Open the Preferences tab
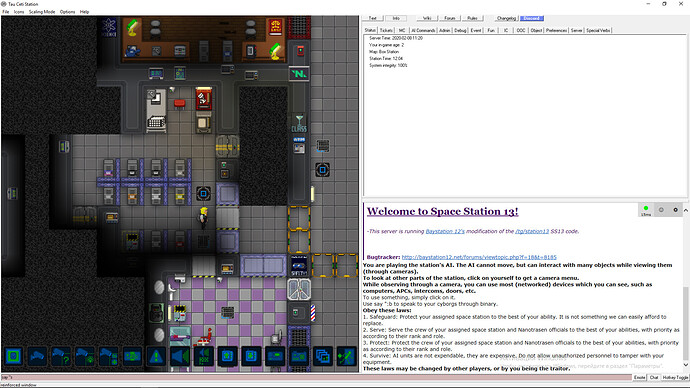The image size is (690, 388). pyautogui.click(x=556, y=30)
